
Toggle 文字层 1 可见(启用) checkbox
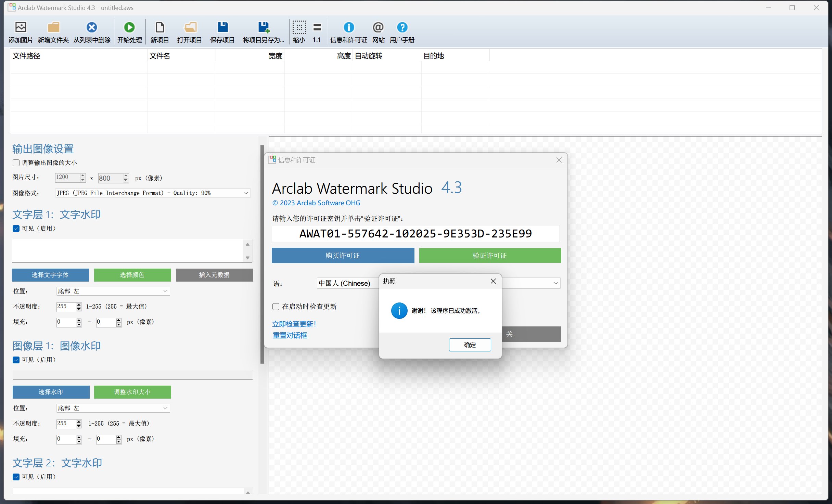tap(16, 228)
